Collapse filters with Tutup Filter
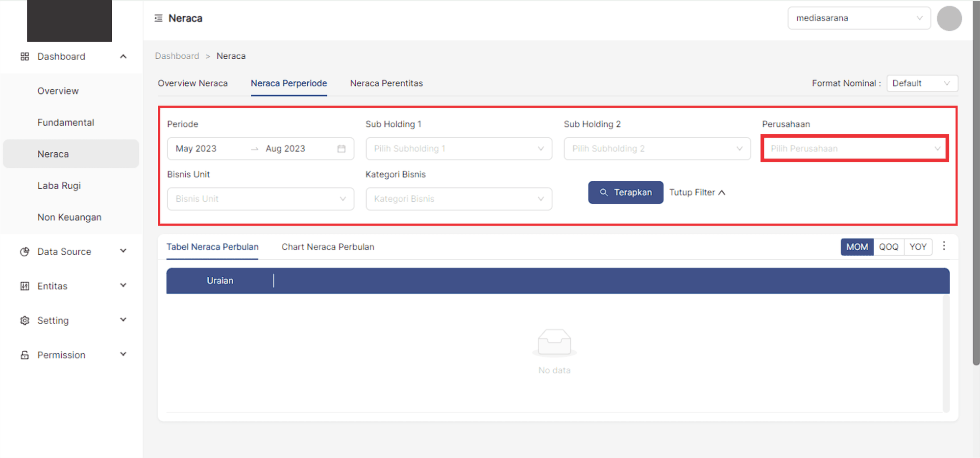Image resolution: width=980 pixels, height=458 pixels. pos(697,193)
